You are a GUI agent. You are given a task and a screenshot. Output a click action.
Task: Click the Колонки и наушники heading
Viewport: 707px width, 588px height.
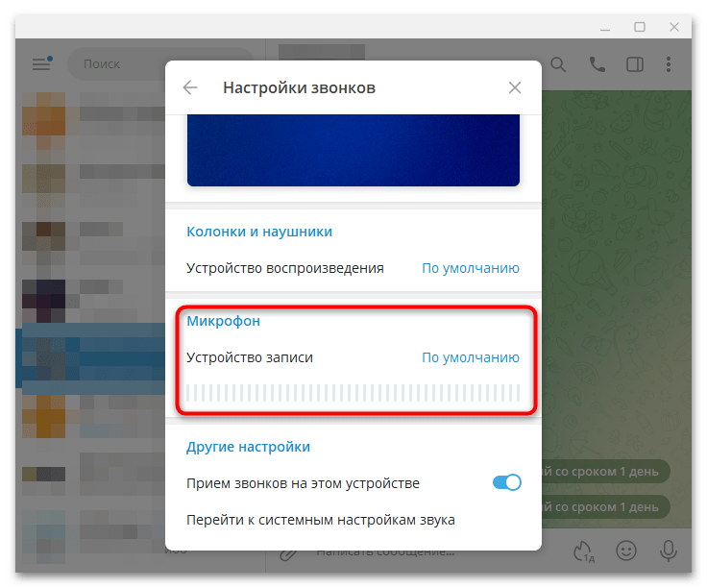pos(259,232)
